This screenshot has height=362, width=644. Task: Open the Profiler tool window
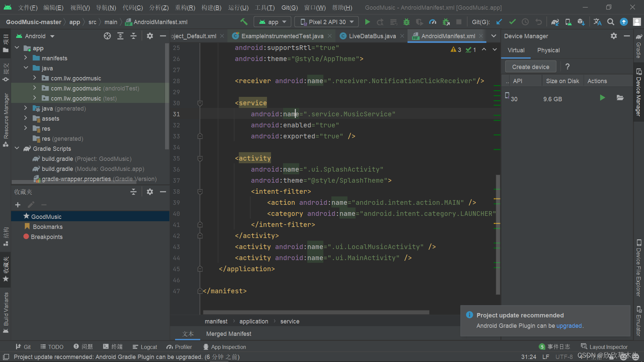pyautogui.click(x=179, y=347)
